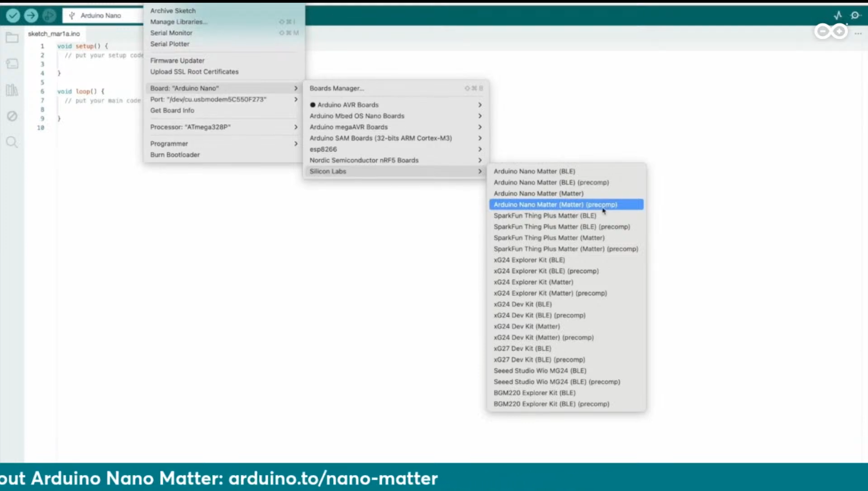Select xG24 Dev Kit (BLE)
Image resolution: width=868 pixels, height=491 pixels.
pyautogui.click(x=566, y=304)
